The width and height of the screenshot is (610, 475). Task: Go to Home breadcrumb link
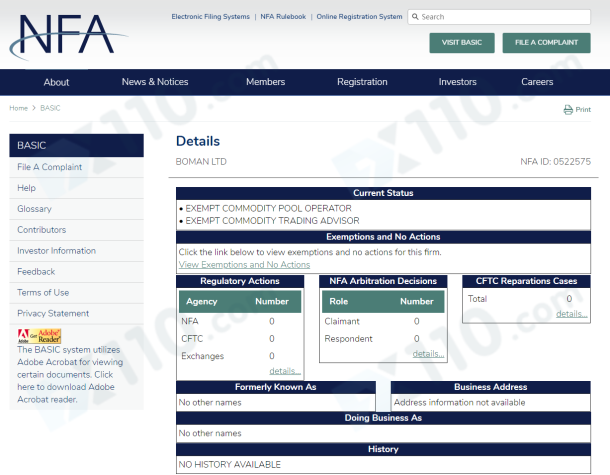tap(18, 107)
